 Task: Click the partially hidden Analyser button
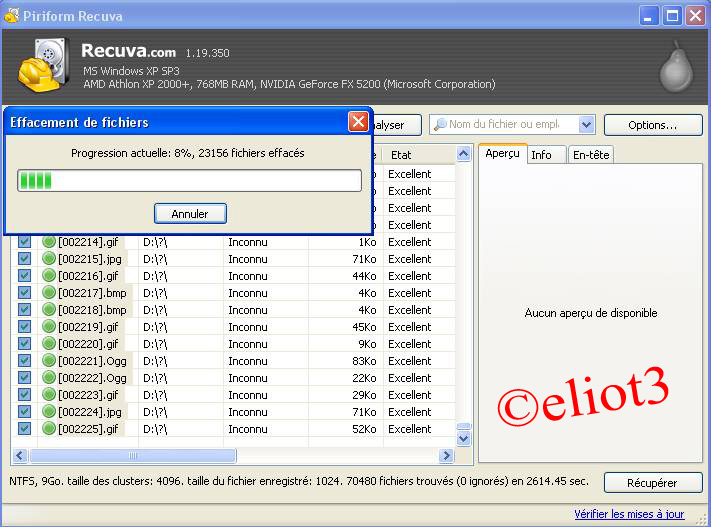(397, 125)
